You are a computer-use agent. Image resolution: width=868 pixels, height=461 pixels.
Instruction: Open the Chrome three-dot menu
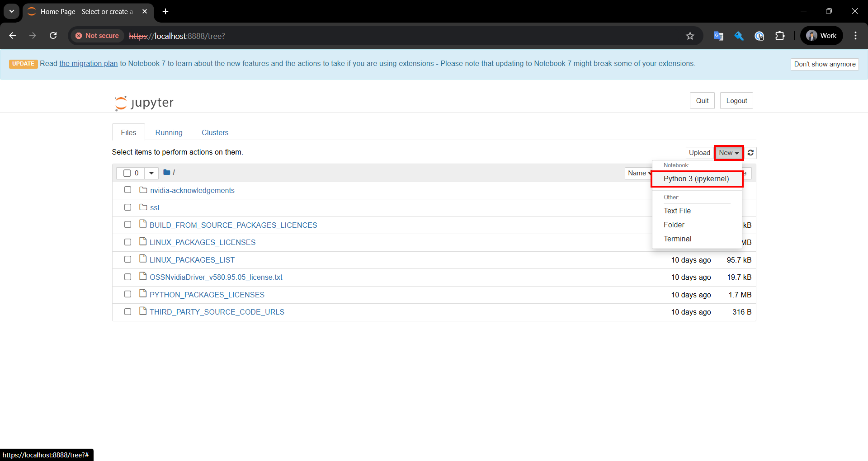pos(855,36)
